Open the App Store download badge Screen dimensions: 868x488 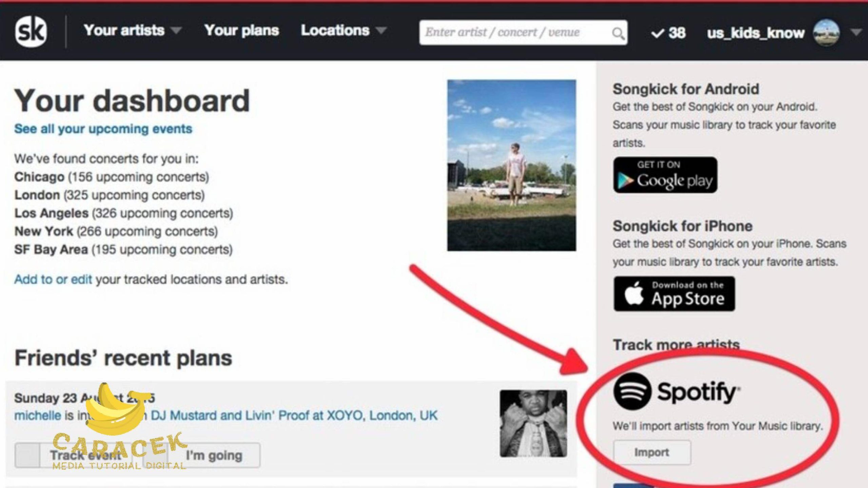coord(674,294)
